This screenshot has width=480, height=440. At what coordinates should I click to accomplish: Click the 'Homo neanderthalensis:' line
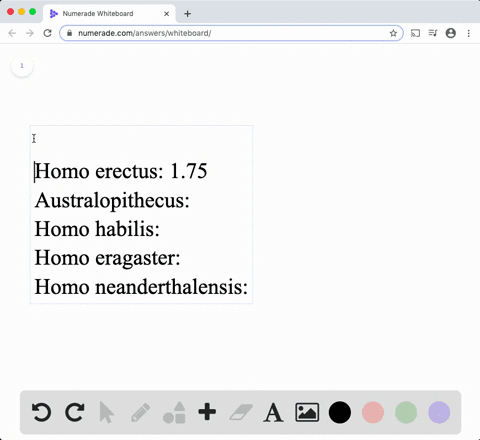point(141,287)
